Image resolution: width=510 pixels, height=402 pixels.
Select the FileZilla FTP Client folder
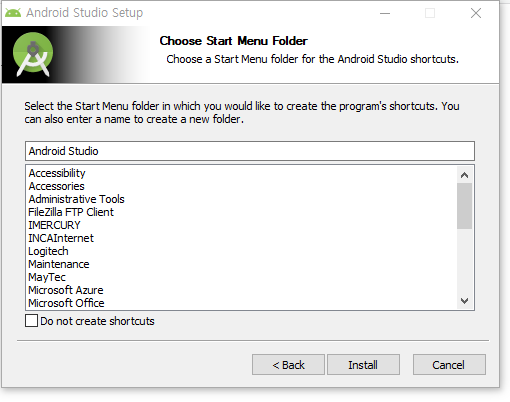(71, 212)
